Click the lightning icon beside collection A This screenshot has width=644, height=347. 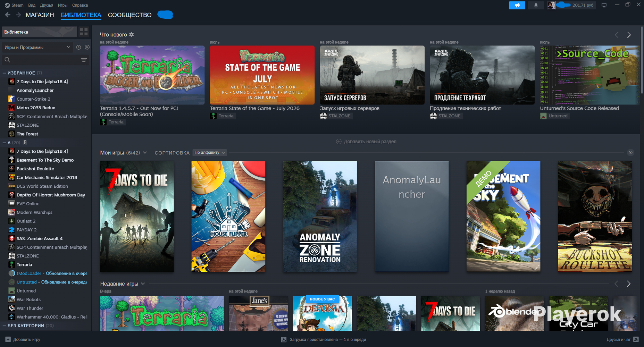click(25, 143)
